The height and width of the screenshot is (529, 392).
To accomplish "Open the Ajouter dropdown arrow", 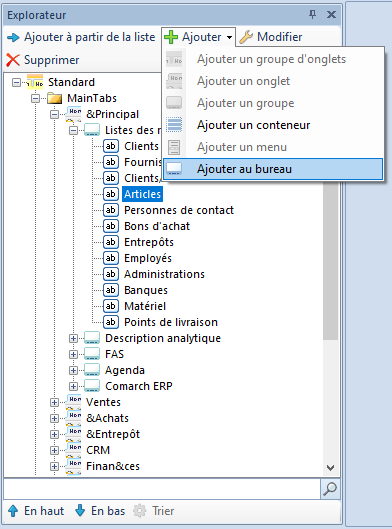I will [229, 37].
